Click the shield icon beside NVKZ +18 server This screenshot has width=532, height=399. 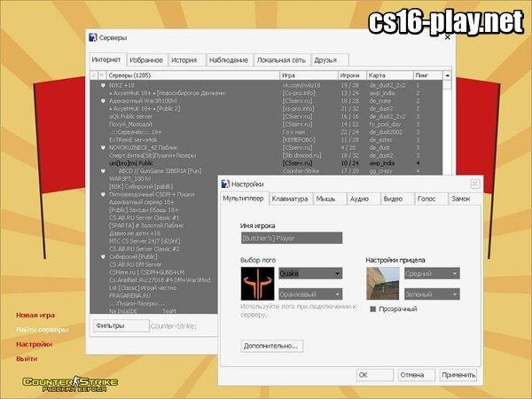(x=102, y=86)
